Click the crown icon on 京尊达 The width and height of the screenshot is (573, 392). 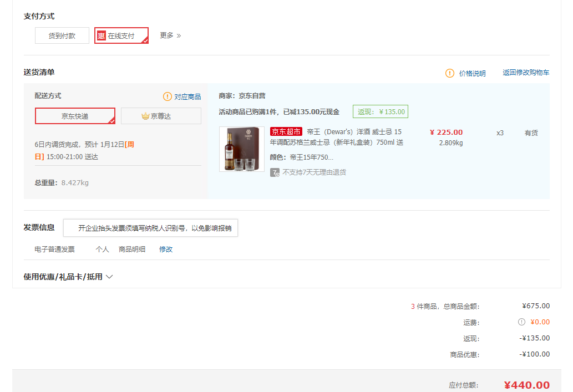click(x=145, y=116)
